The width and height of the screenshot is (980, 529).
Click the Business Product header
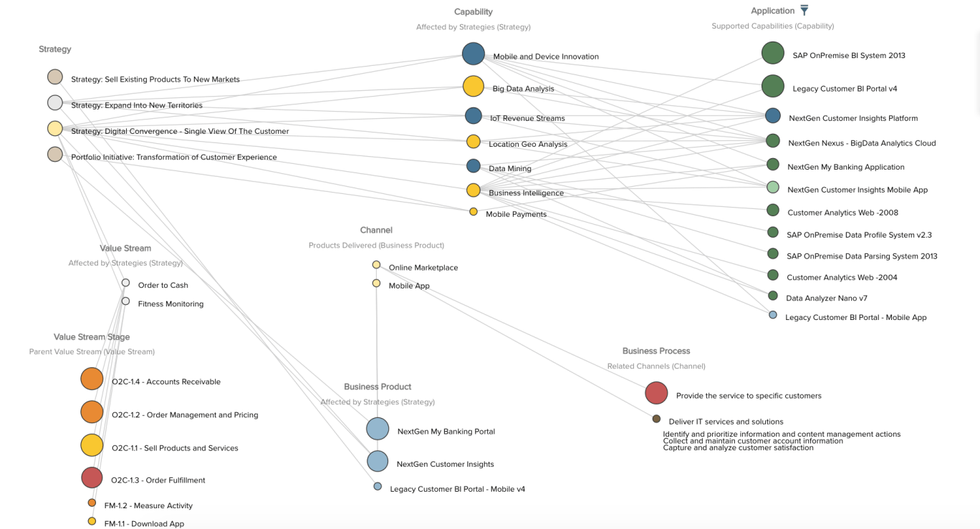(378, 387)
